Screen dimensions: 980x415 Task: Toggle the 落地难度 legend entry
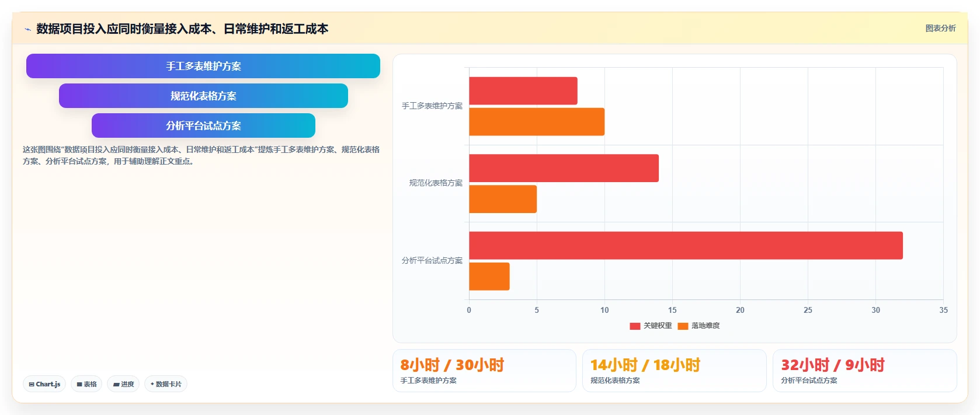pyautogui.click(x=698, y=326)
